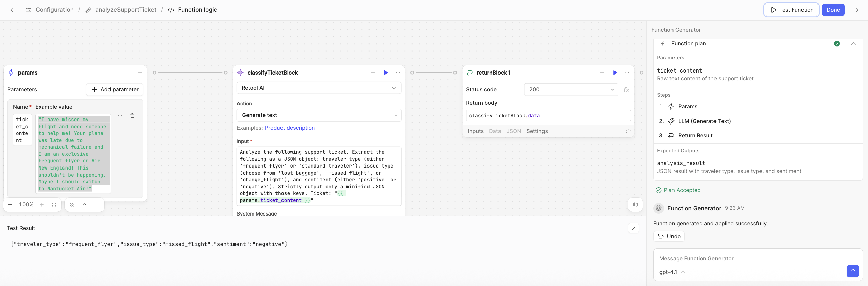Viewport: 868px width, 286px height.
Task: Run the classifyTicketBlock with play icon
Action: click(386, 73)
